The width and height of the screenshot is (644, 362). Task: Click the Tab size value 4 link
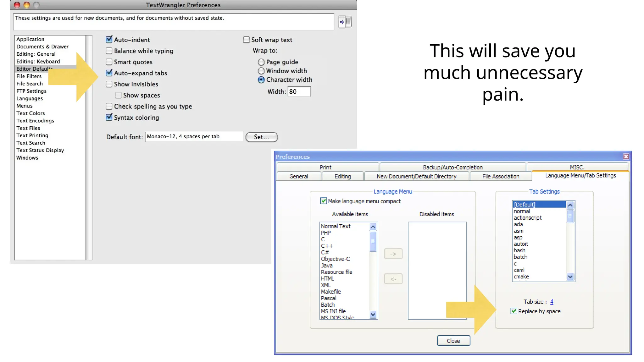[x=552, y=302]
